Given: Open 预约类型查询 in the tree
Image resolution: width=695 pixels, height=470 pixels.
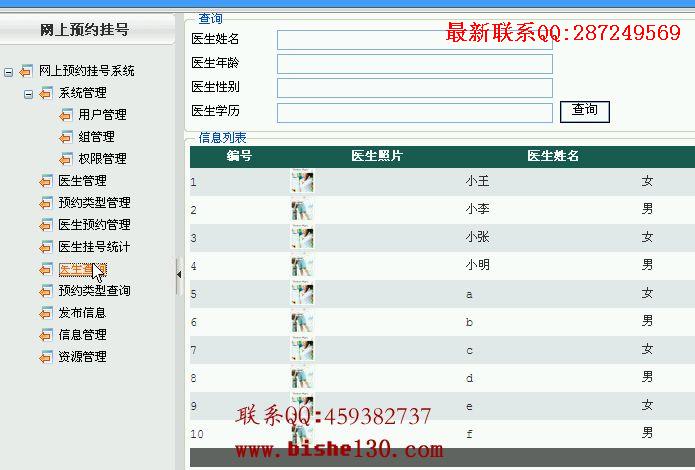Looking at the screenshot, I should (x=94, y=291).
